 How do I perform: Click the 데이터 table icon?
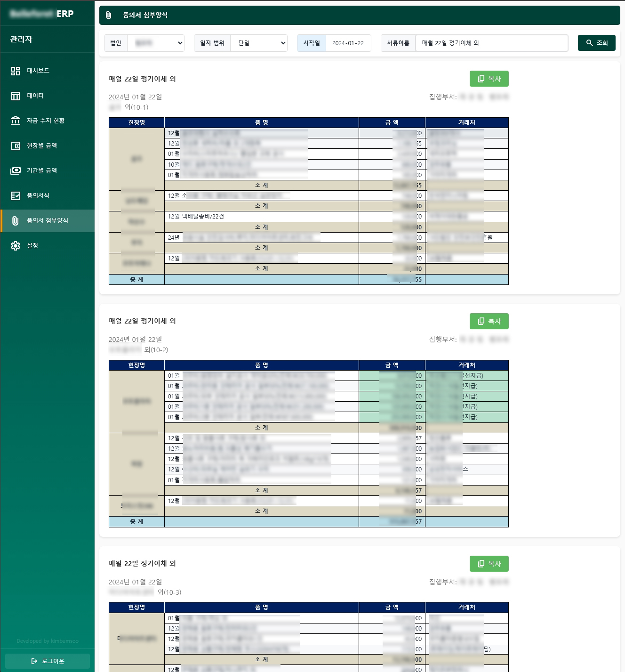16,96
